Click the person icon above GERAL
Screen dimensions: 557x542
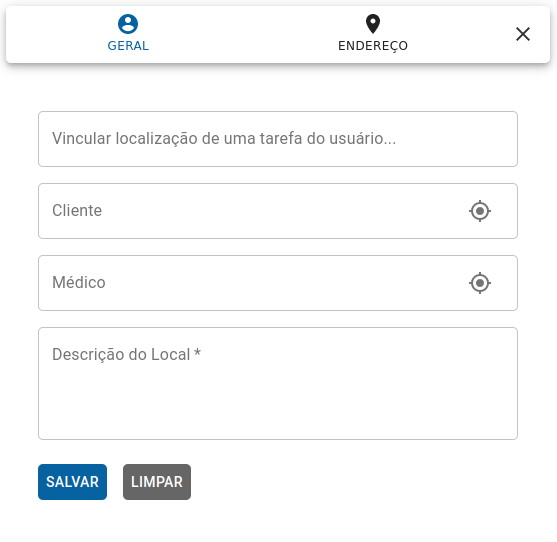click(128, 24)
